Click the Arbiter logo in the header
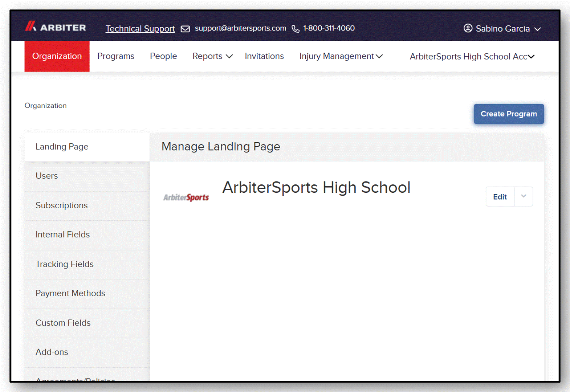 [56, 26]
